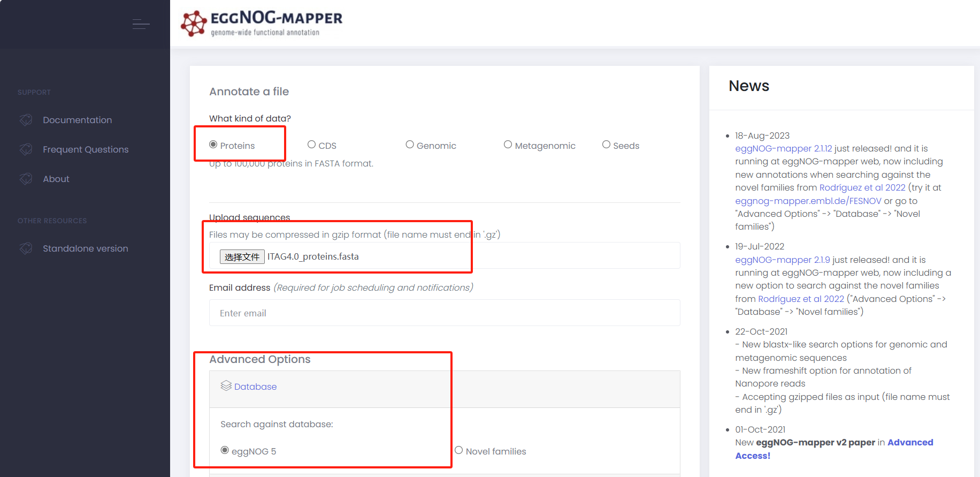Click the Email address label
This screenshot has width=980, height=477.
pos(240,287)
